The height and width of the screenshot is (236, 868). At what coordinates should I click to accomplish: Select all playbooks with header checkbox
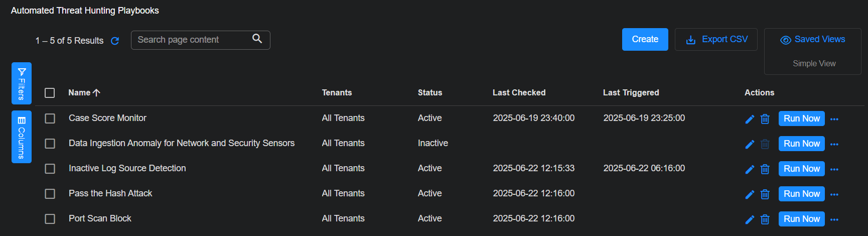pyautogui.click(x=50, y=93)
